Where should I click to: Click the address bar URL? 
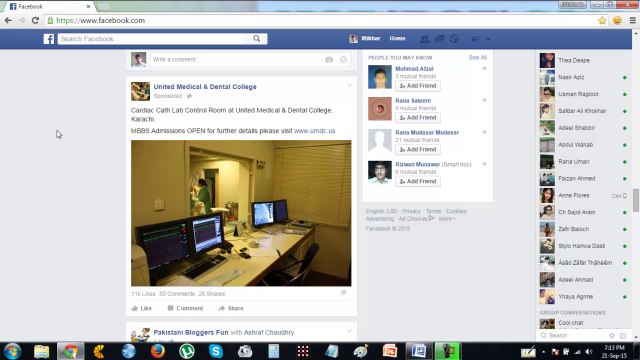pos(100,20)
